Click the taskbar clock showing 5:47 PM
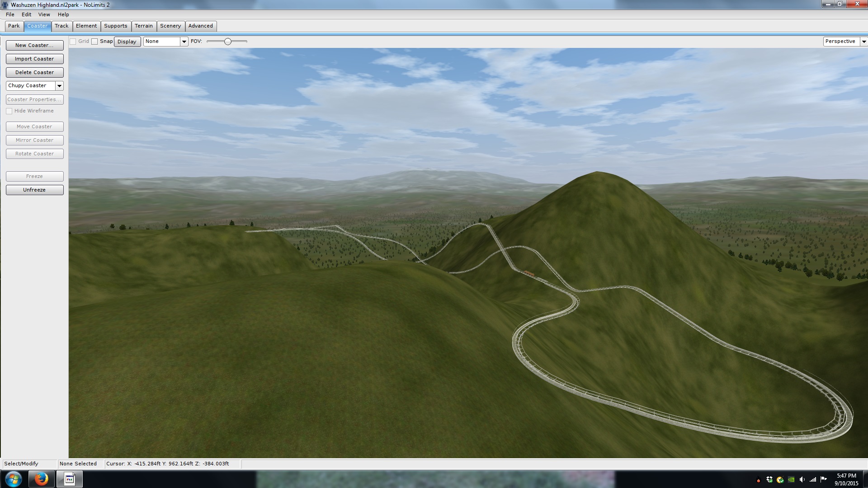Screen dimensions: 868x488 tap(846, 479)
